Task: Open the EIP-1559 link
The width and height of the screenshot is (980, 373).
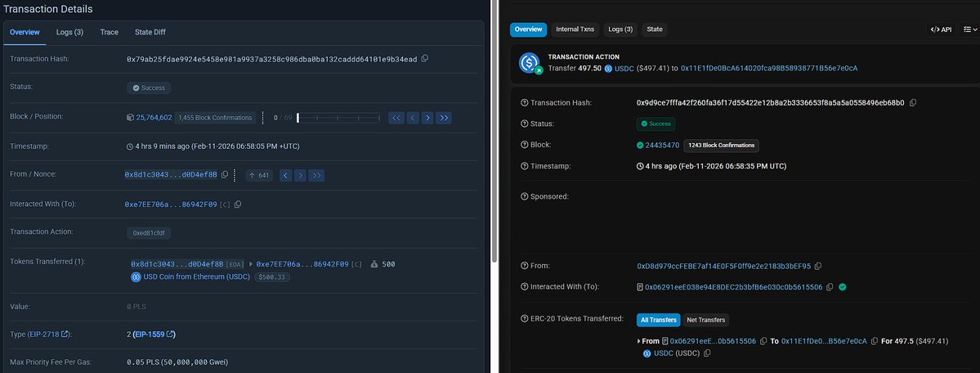Action: pos(153,335)
